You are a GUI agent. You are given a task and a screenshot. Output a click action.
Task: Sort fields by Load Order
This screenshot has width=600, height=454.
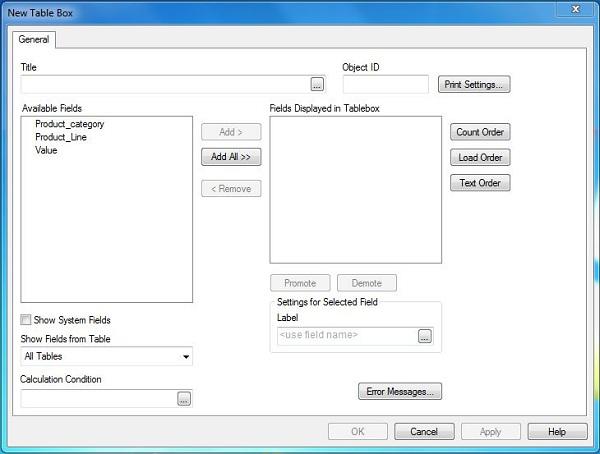coord(480,157)
